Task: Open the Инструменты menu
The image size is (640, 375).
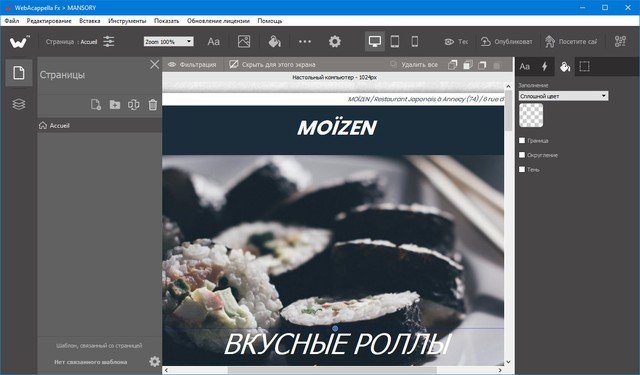Action: [x=127, y=21]
